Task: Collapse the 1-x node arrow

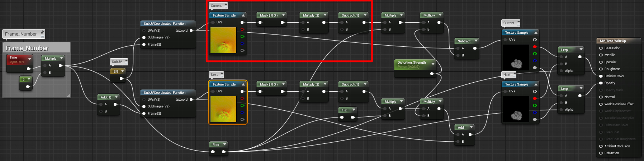Action: click(x=354, y=110)
